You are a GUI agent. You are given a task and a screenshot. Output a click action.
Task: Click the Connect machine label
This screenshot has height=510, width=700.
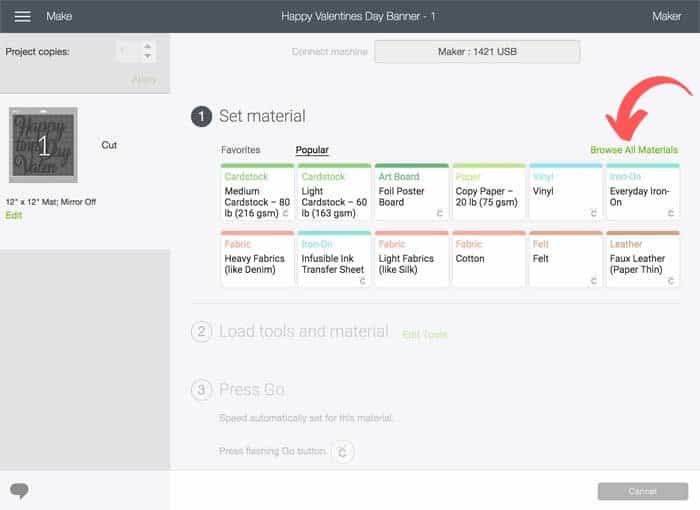(329, 52)
